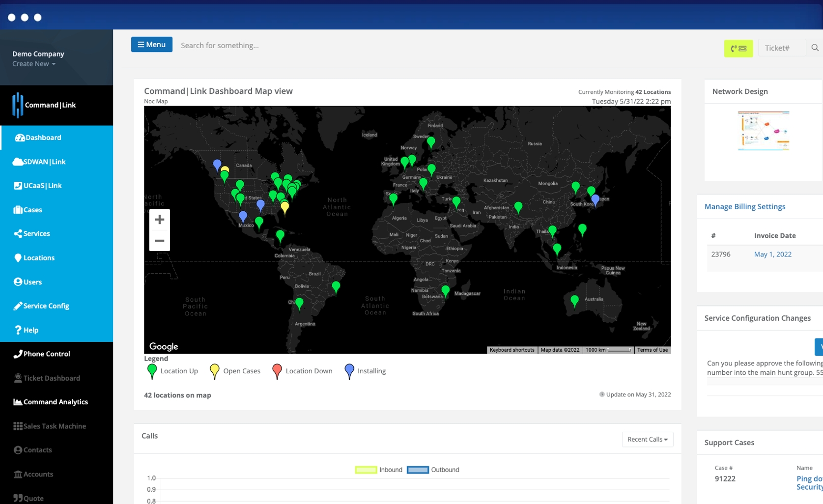The width and height of the screenshot is (823, 504).
Task: View Cases from the sidebar
Action: pyautogui.click(x=32, y=210)
